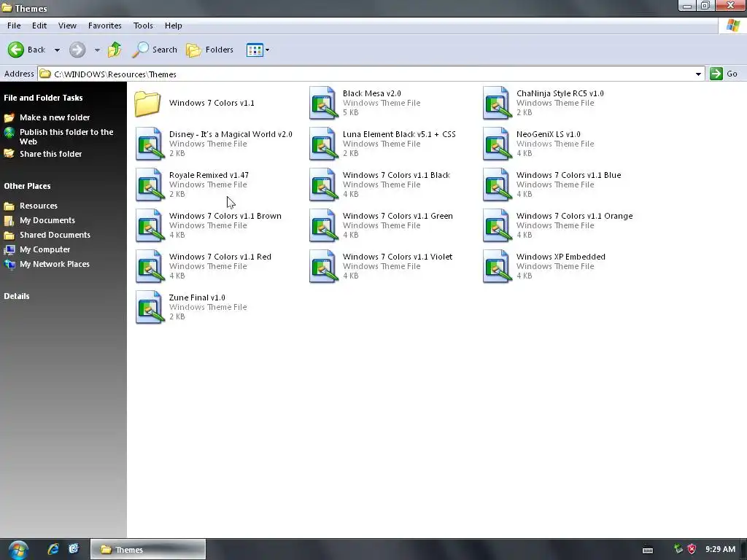Open the Help menu
This screenshot has height=560, width=747.
(x=174, y=26)
